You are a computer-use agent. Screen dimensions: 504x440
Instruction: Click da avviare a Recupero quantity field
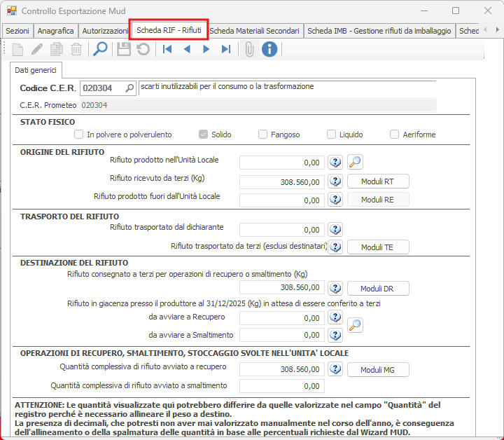pyautogui.click(x=282, y=318)
